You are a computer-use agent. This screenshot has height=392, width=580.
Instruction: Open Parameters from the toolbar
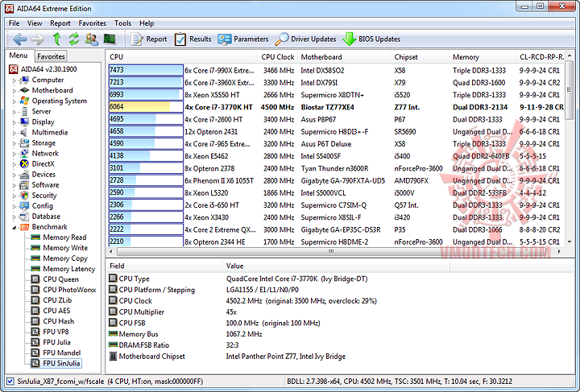[243, 39]
